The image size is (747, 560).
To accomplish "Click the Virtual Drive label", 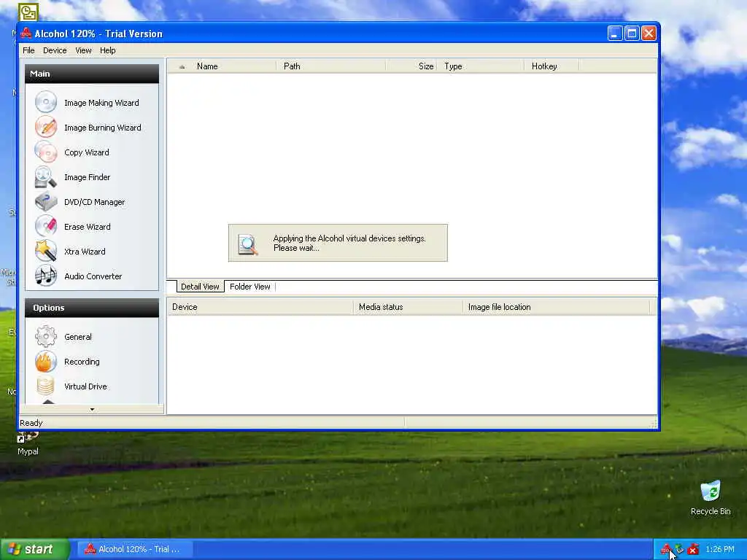I will 86,386.
